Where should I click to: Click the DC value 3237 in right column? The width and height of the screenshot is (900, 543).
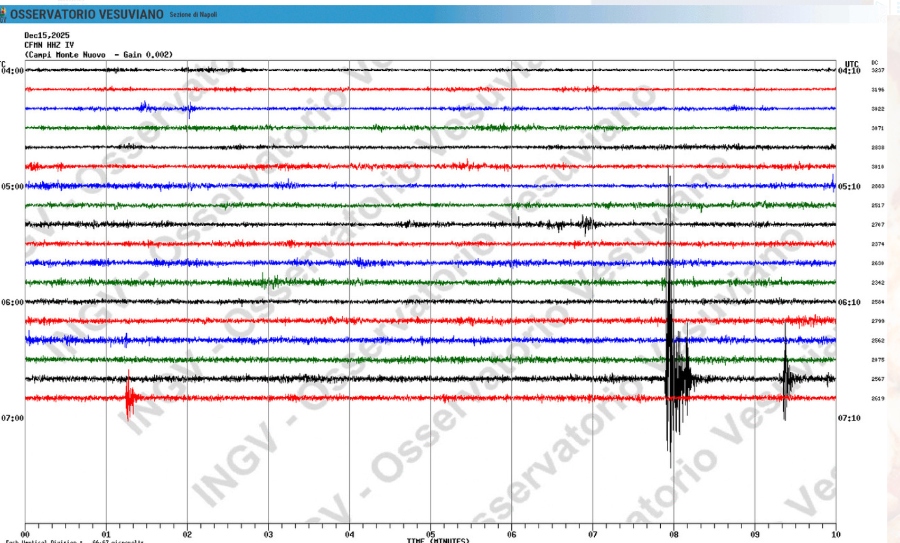tap(877, 71)
